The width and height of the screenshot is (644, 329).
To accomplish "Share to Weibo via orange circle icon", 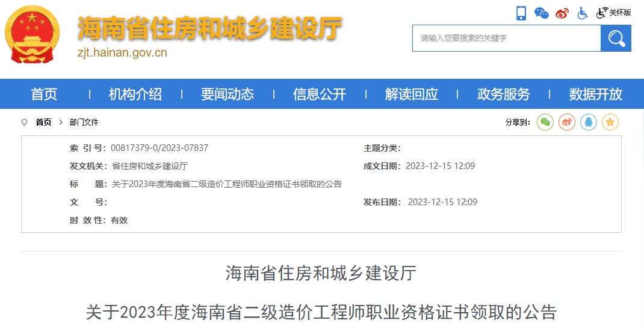I will [567, 122].
